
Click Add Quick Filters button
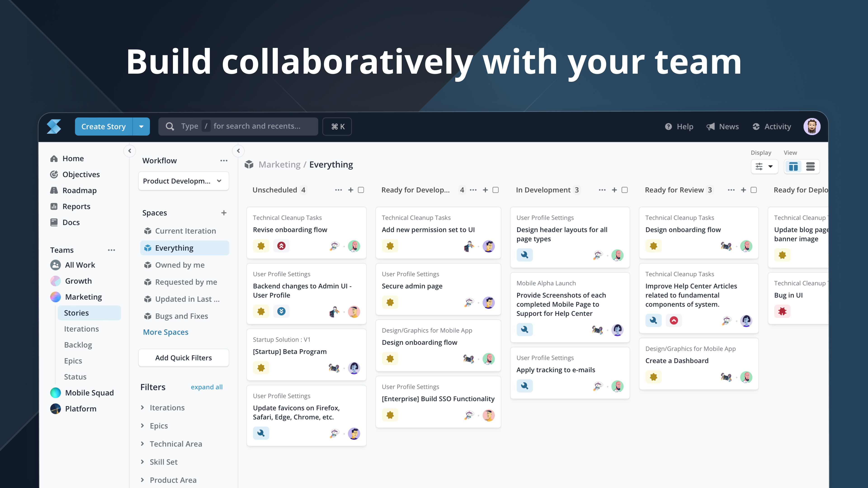(183, 358)
